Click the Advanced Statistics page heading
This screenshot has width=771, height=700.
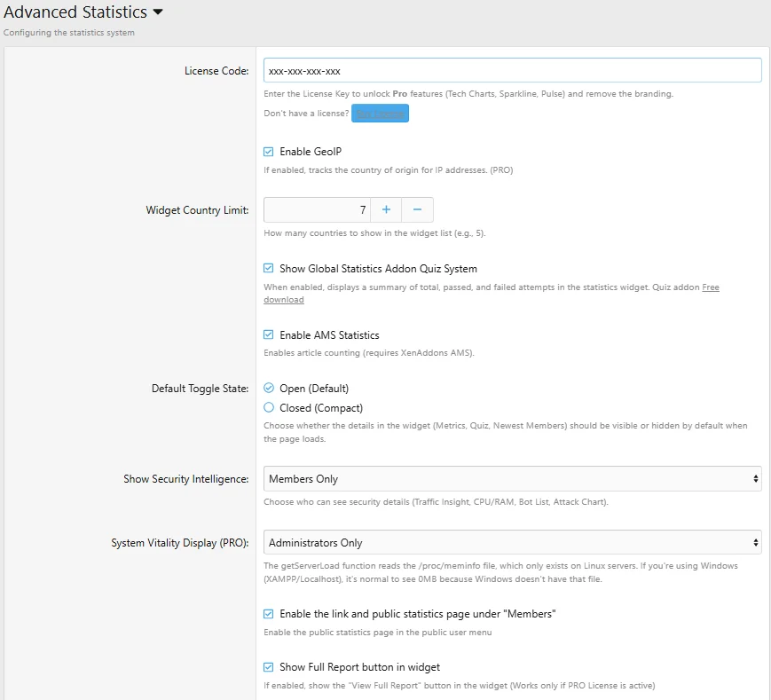pyautogui.click(x=75, y=12)
